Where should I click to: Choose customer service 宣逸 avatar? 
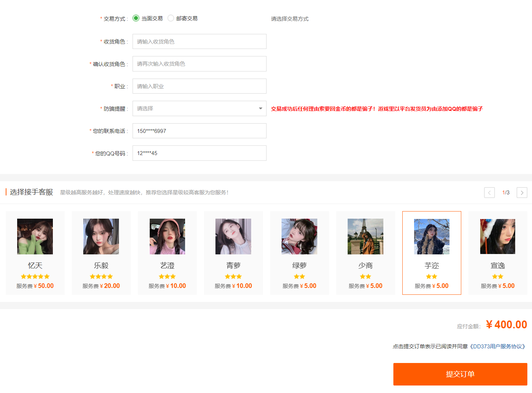point(498,237)
